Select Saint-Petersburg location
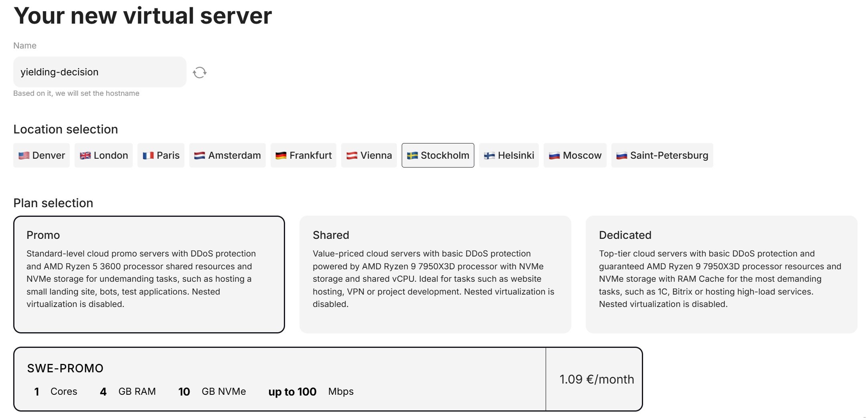This screenshot has height=420, width=868. [x=662, y=155]
